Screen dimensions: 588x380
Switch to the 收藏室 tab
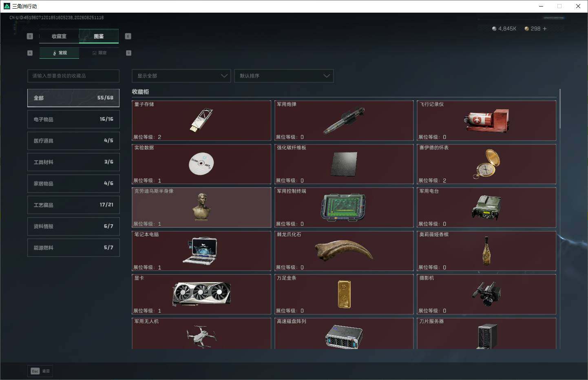pos(59,36)
